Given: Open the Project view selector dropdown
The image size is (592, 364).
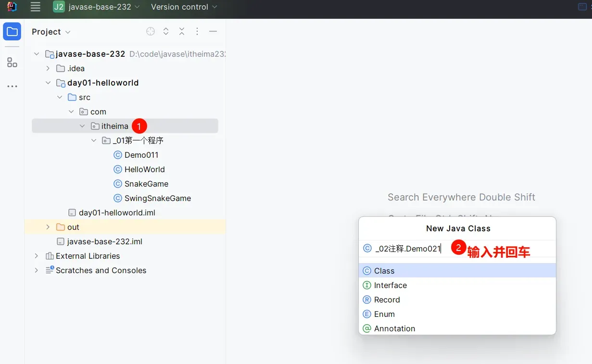Looking at the screenshot, I should pos(51,32).
